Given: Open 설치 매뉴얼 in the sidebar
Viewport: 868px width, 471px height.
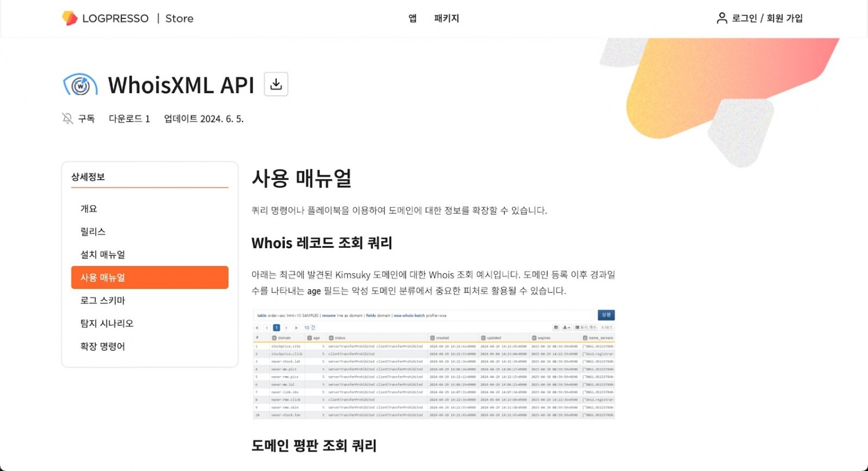Looking at the screenshot, I should point(150,255).
